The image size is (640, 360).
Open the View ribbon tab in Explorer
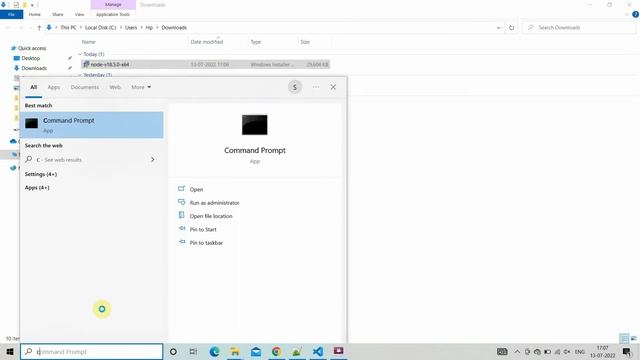click(x=79, y=14)
